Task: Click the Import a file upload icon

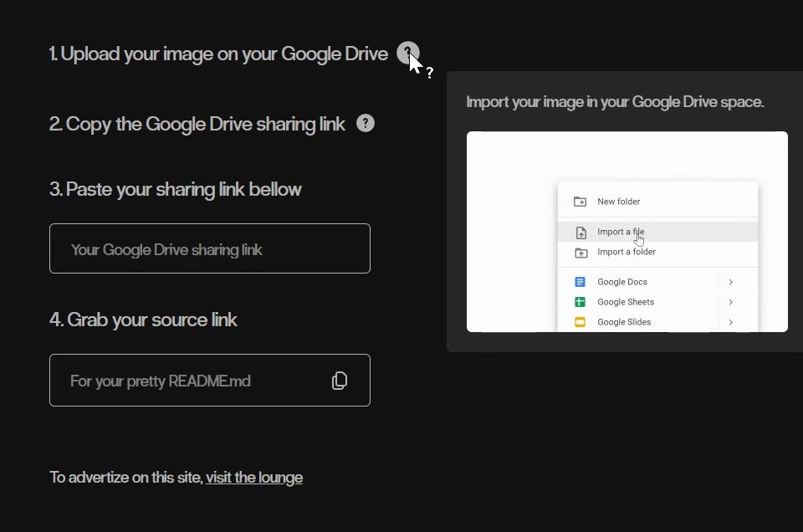Action: tap(580, 232)
